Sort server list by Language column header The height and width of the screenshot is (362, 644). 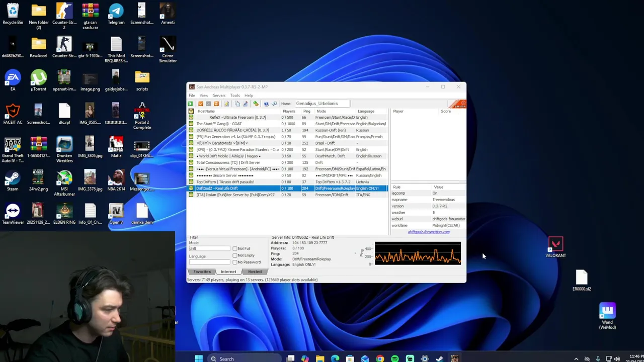[371, 111]
